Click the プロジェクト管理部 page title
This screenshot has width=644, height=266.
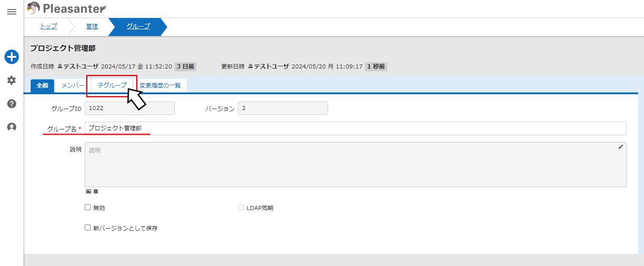click(63, 48)
